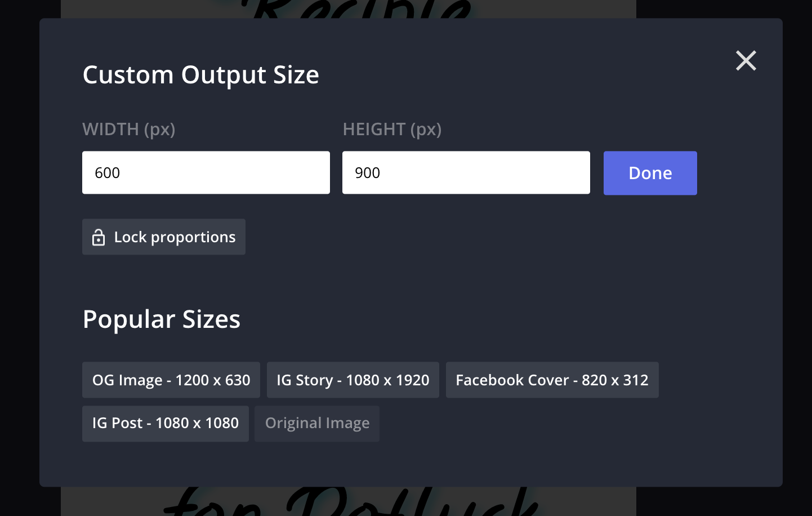Focus the HEIGHT (px) input field

[x=466, y=172]
